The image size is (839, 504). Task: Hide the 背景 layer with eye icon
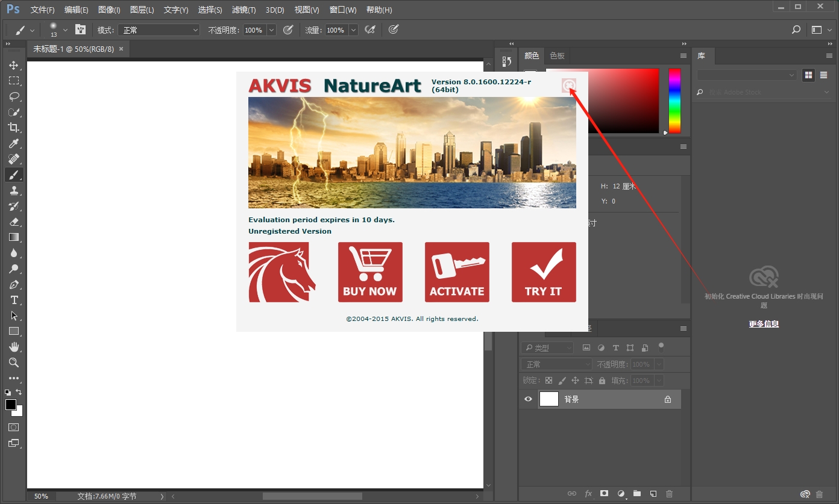(x=528, y=399)
